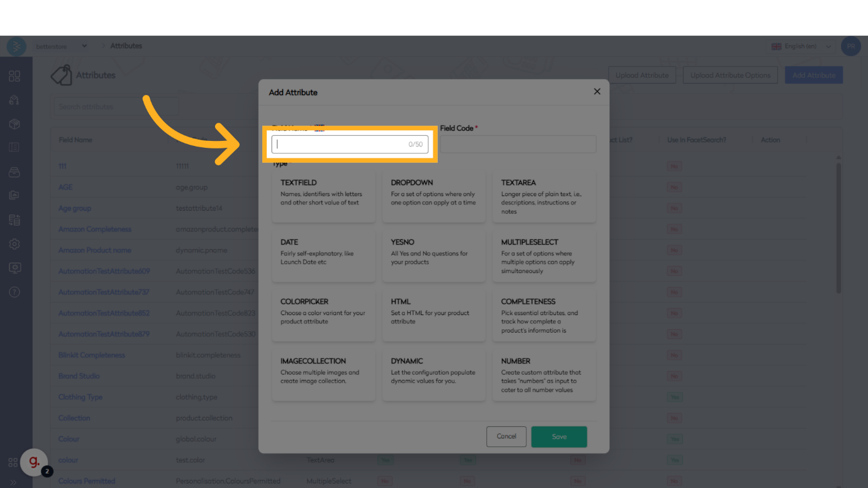Select the COLORPICKER attribute type
Screen dimensions: 868x488
click(x=323, y=314)
